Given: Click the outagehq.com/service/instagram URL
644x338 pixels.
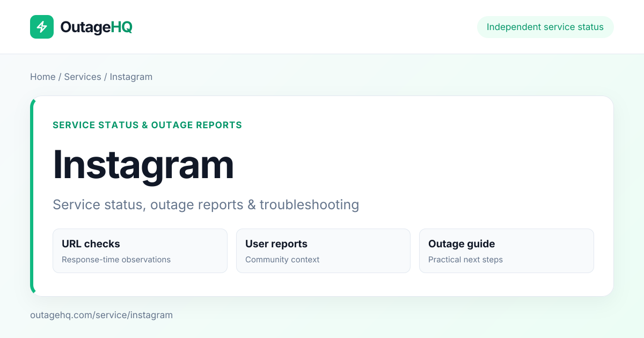Looking at the screenshot, I should 101,315.
